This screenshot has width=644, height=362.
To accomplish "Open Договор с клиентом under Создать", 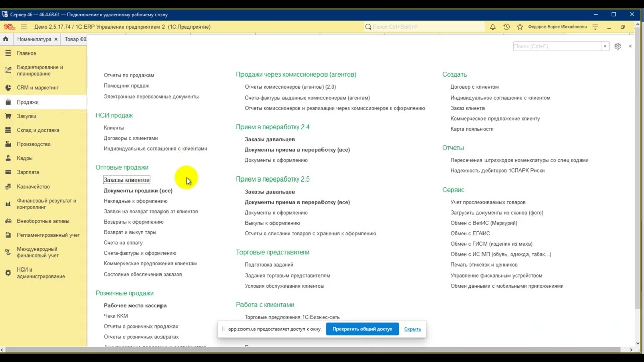I will tap(474, 87).
